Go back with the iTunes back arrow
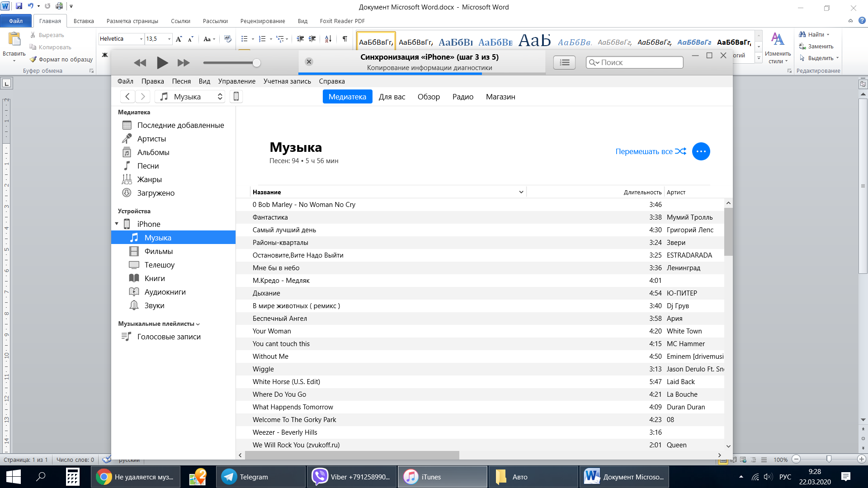Screen dimensions: 868x488 127,96
